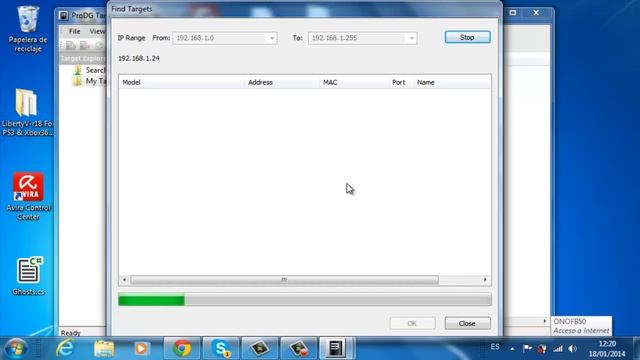Click the volume speaker tray icon
This screenshot has width=640, height=360.
click(x=573, y=349)
